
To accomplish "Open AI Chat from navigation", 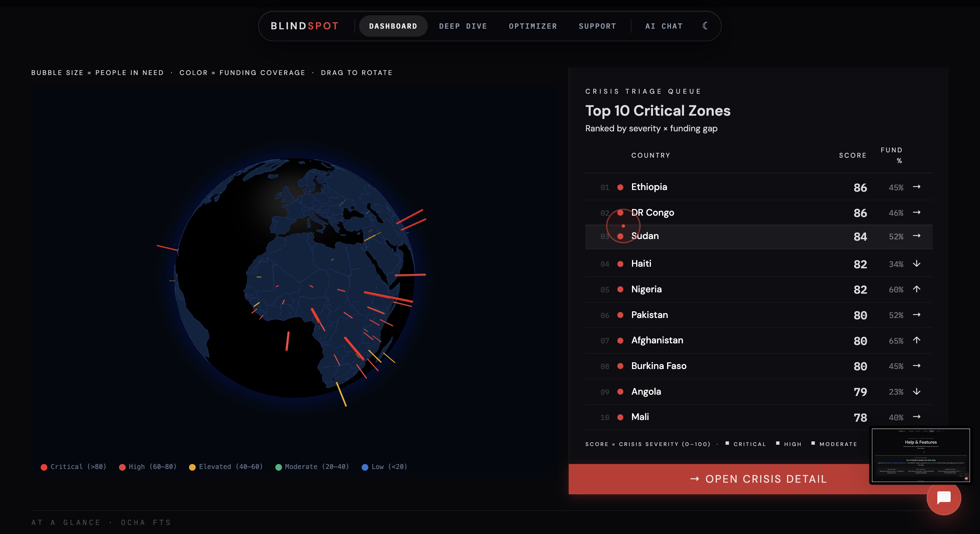I will click(664, 26).
